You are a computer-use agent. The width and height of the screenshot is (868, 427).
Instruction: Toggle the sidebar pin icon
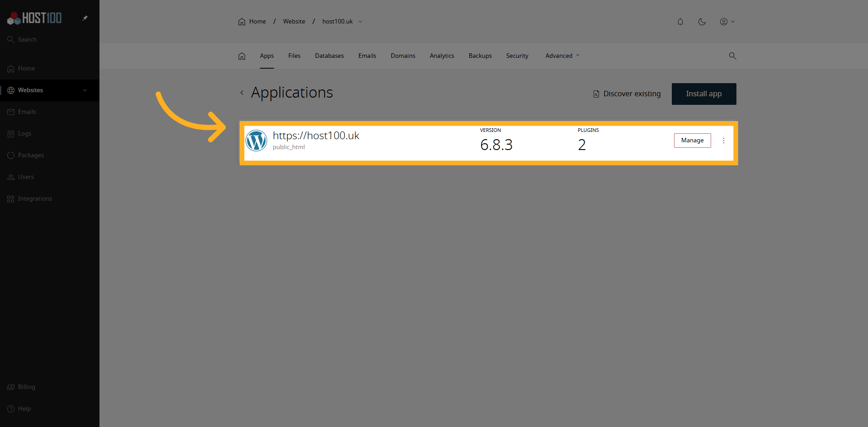tap(85, 18)
